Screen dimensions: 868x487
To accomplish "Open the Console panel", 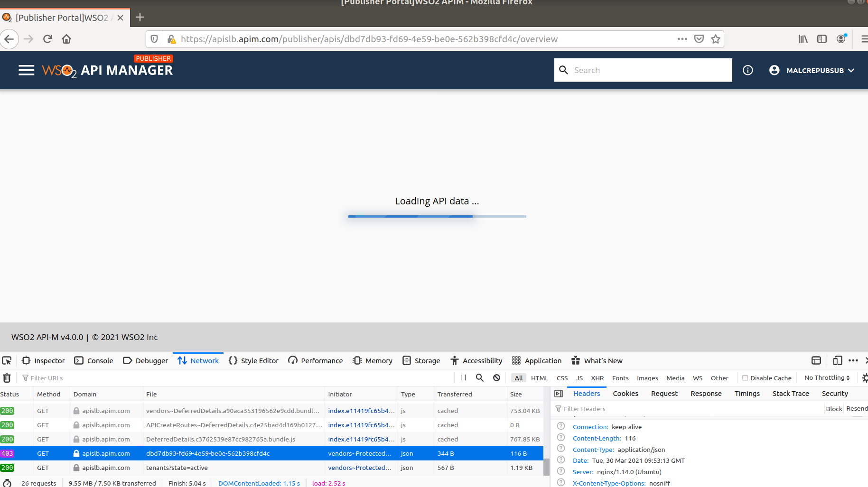I will click(93, 360).
